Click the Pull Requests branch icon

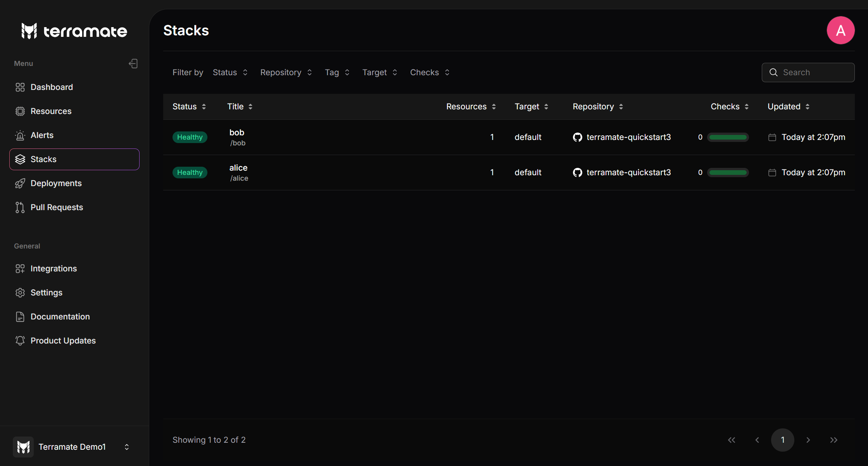20,207
